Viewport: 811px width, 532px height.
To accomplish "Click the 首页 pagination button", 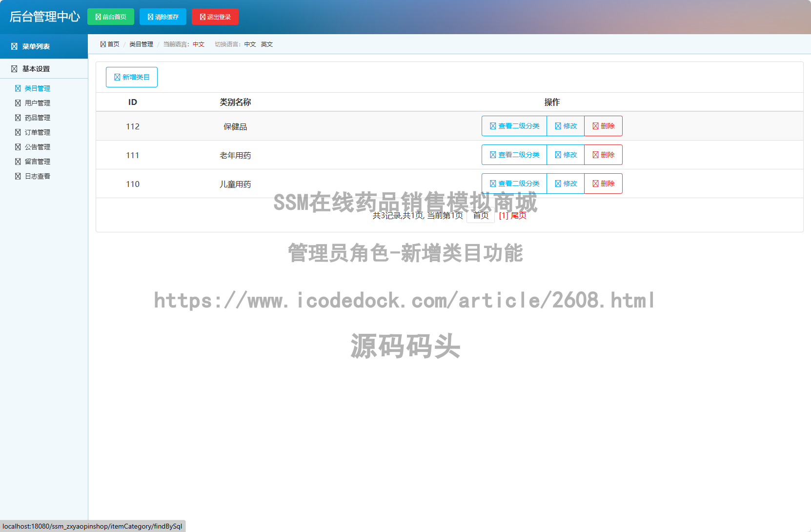I will coord(481,216).
